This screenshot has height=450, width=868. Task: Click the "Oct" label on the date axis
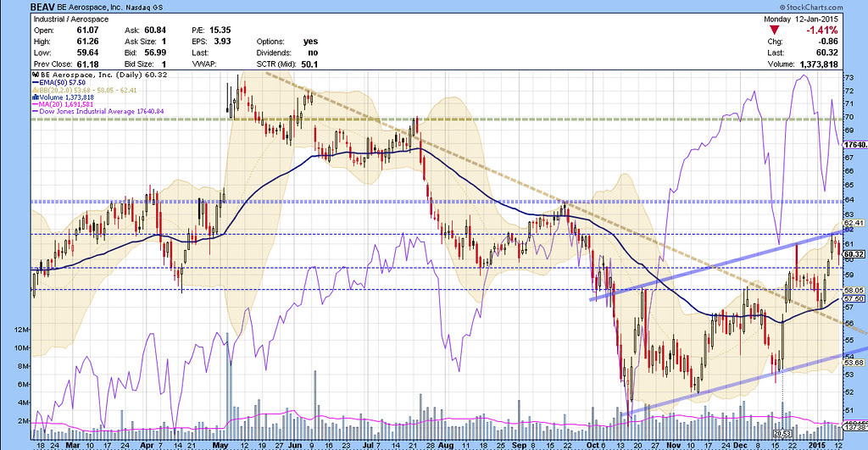[593, 445]
